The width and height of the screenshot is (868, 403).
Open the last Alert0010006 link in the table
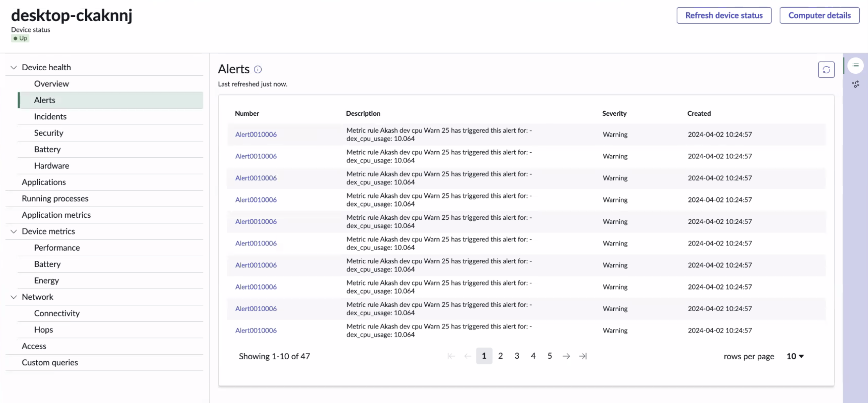(x=256, y=331)
